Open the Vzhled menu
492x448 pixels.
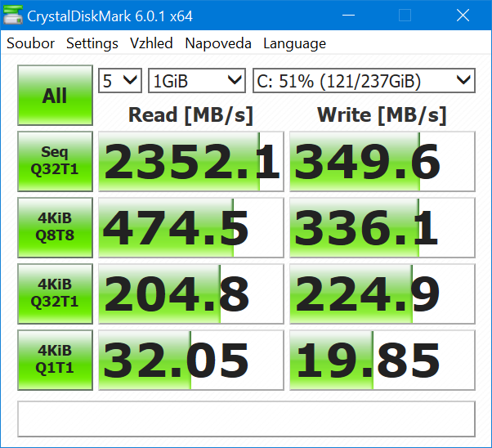(x=151, y=43)
